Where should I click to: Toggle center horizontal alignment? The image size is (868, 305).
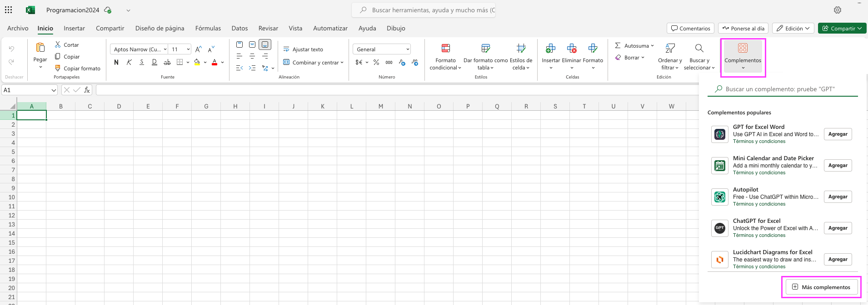(252, 56)
